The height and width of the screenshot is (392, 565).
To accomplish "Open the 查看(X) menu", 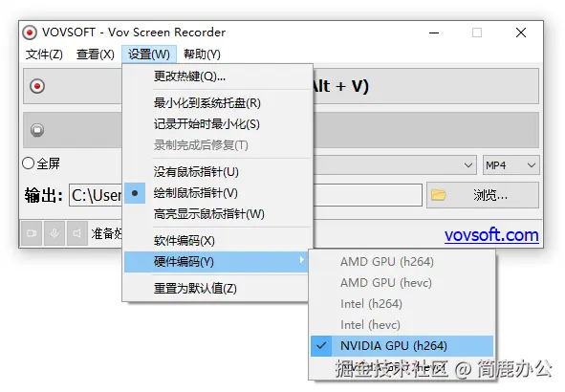I will coord(96,54).
